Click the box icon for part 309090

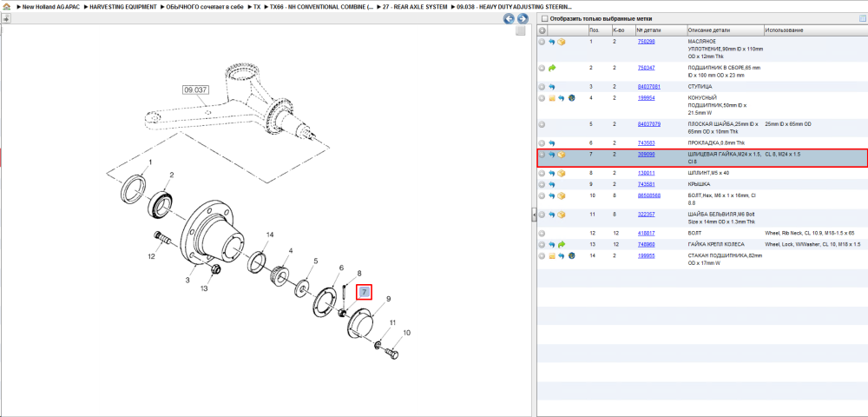point(562,155)
